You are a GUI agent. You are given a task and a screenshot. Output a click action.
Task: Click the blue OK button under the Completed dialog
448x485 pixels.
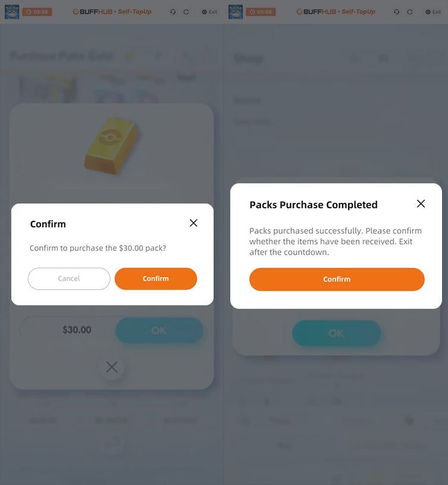tap(336, 333)
